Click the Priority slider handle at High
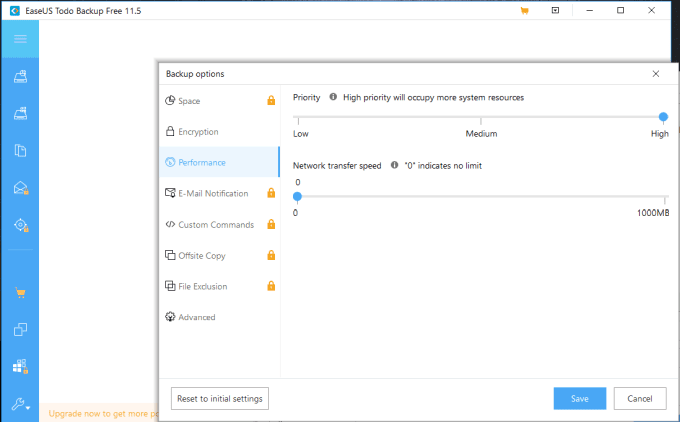680x422 pixels. click(663, 117)
